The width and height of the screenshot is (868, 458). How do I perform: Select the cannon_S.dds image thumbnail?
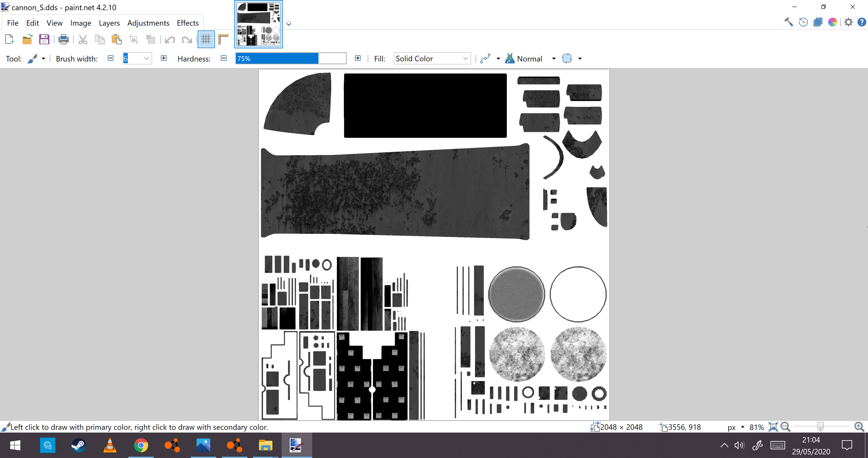tap(259, 24)
